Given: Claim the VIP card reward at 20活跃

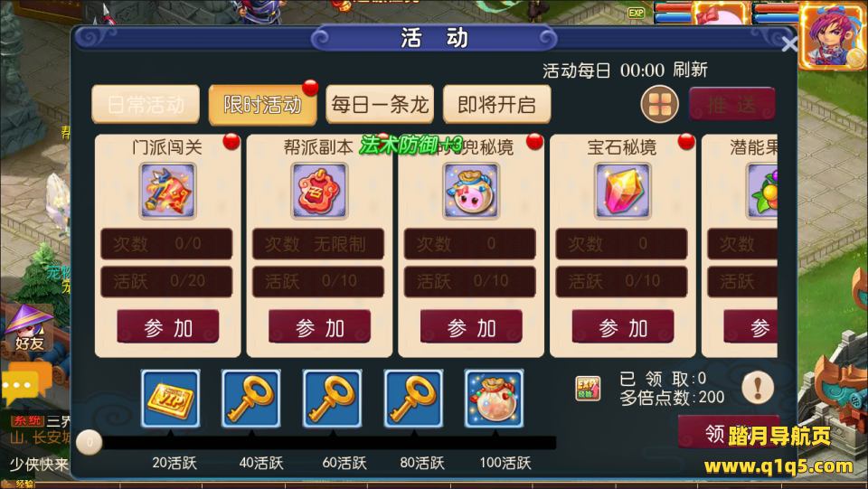Looking at the screenshot, I should [x=171, y=399].
